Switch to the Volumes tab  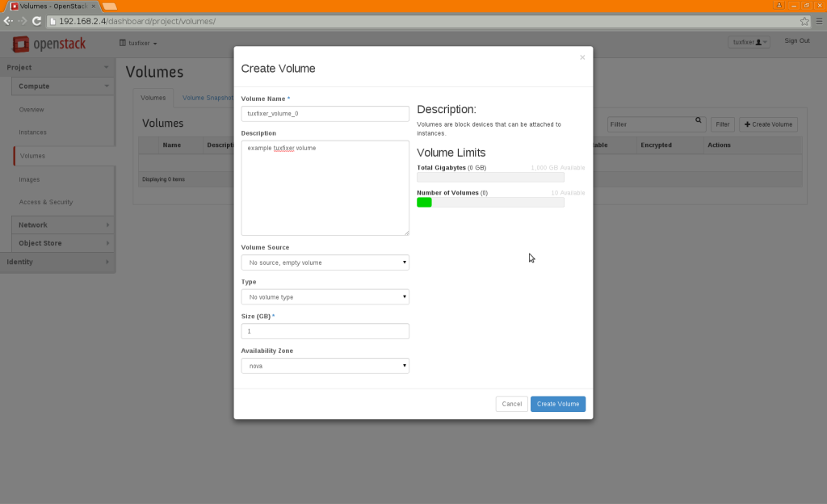point(153,98)
